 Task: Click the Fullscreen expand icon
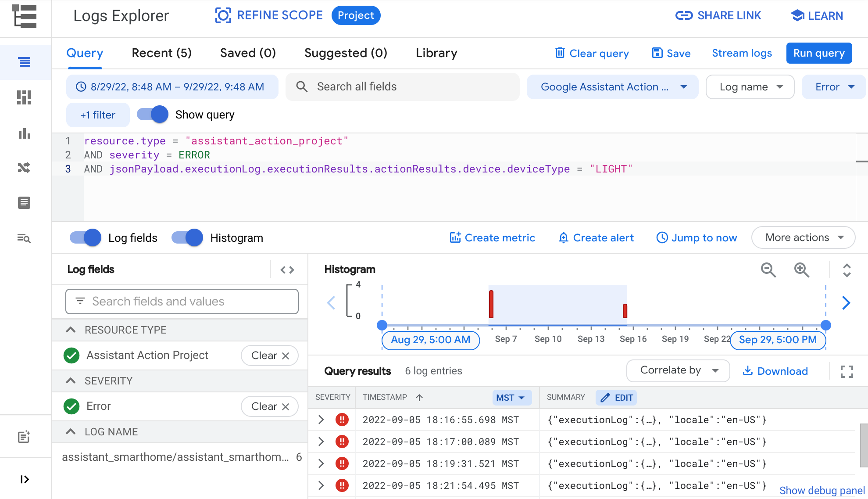(847, 371)
